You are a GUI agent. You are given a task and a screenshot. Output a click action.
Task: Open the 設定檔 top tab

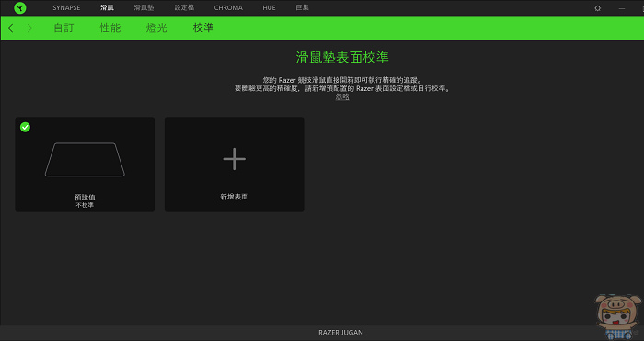pos(184,7)
